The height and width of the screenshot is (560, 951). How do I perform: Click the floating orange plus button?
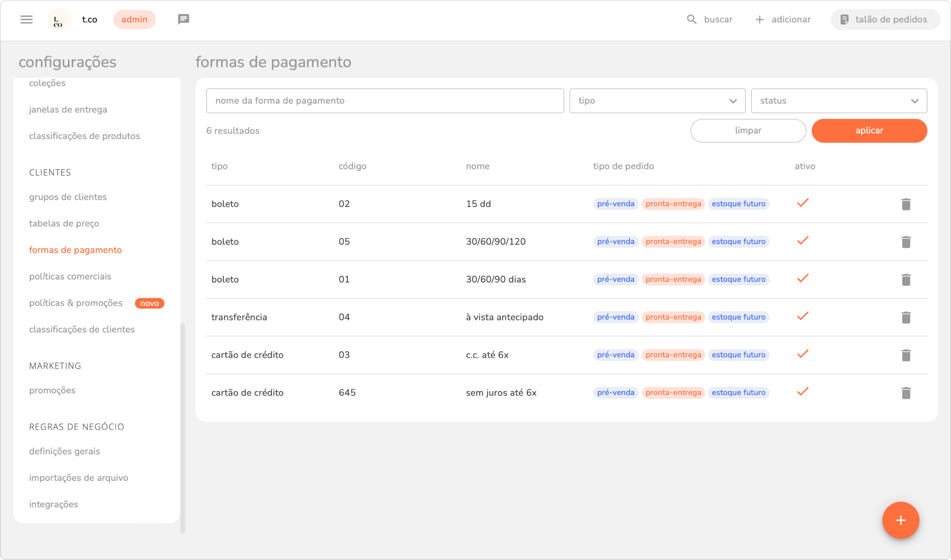(900, 520)
